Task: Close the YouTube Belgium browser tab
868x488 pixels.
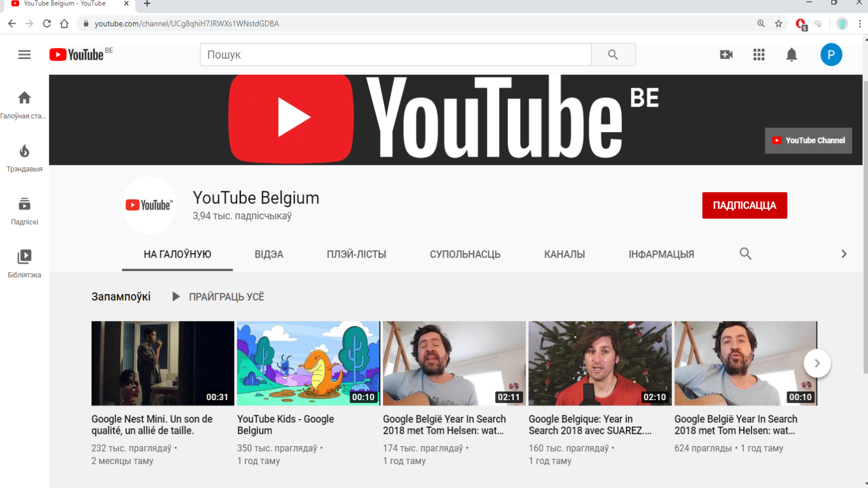Action: click(x=126, y=4)
